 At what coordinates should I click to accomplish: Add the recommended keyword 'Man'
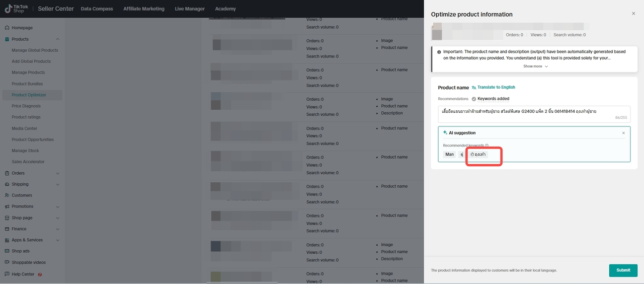coord(449,155)
